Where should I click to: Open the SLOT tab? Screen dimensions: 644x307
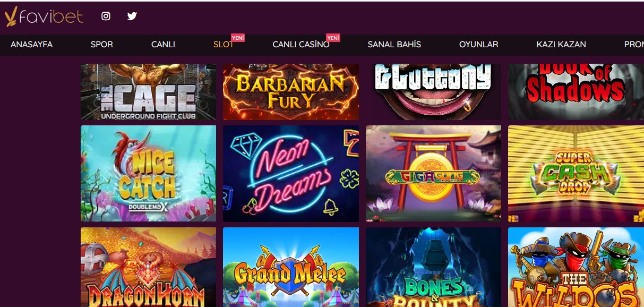(x=224, y=45)
